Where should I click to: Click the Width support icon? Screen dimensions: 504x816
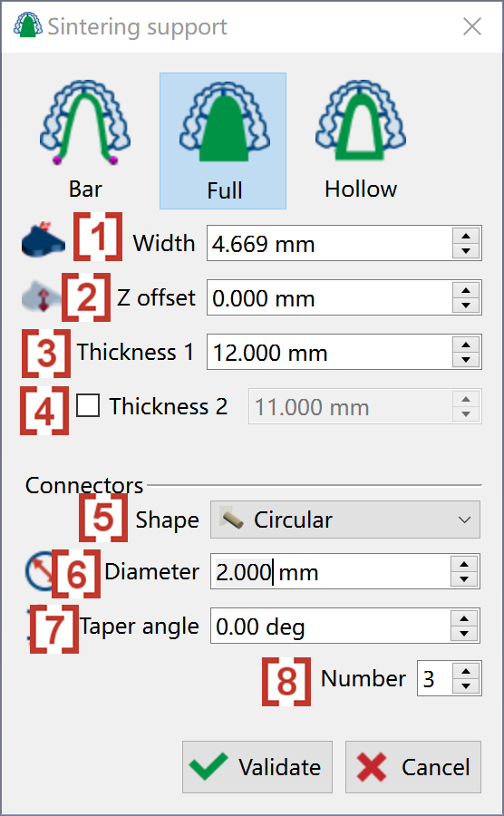(x=44, y=240)
